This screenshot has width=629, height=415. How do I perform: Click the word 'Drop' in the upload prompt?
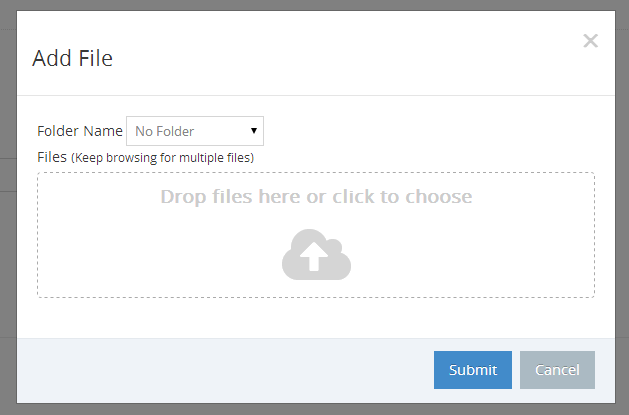click(x=183, y=197)
